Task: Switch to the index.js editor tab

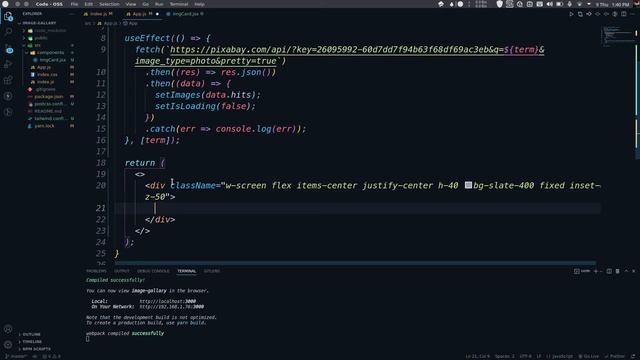Action: tap(99, 14)
